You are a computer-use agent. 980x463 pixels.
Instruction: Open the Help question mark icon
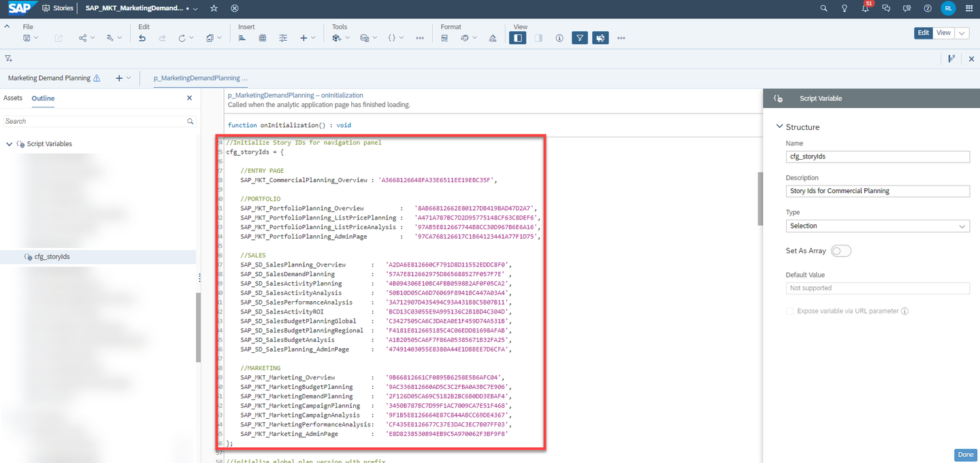(927, 9)
